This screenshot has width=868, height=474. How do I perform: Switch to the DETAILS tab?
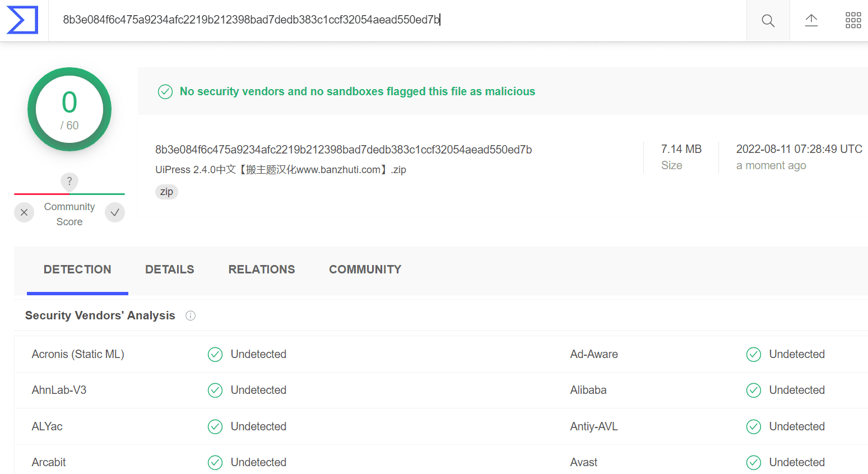click(x=170, y=269)
